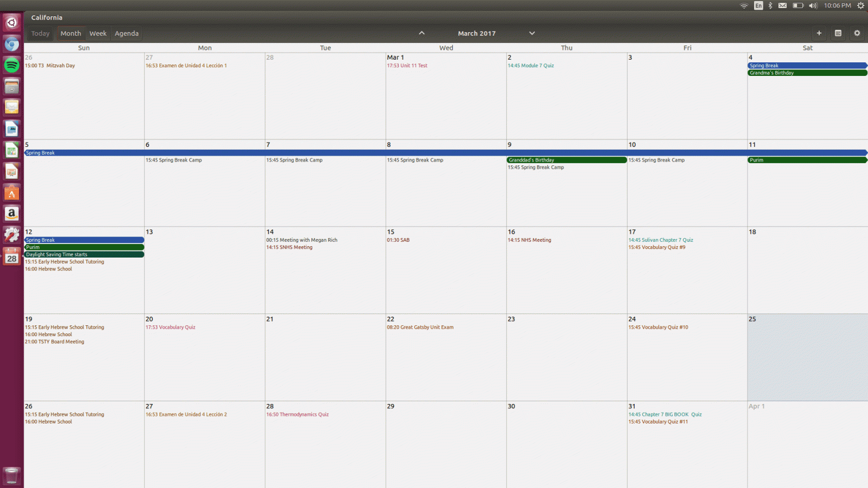Open the calendar settings gear icon
Viewport: 868px width, 488px height.
(x=857, y=33)
